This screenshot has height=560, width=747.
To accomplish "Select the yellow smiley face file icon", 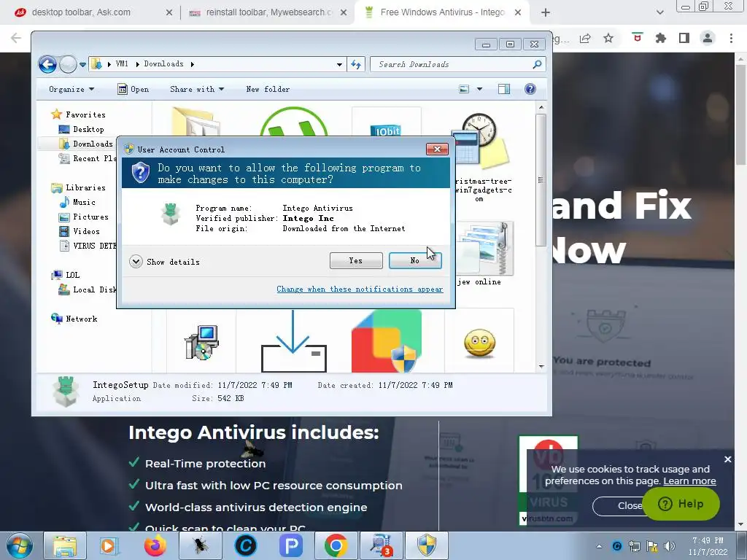I will [x=479, y=343].
